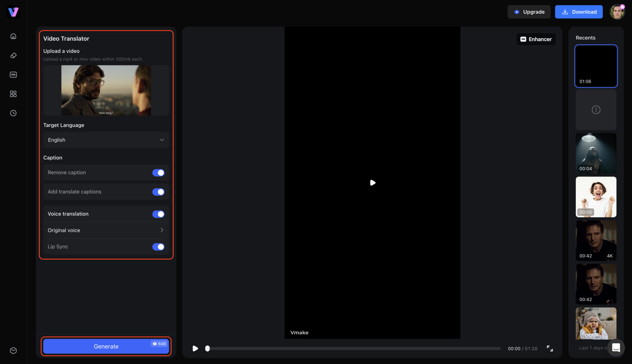Click the Download button
This screenshot has width=632, height=364.
pyautogui.click(x=579, y=12)
